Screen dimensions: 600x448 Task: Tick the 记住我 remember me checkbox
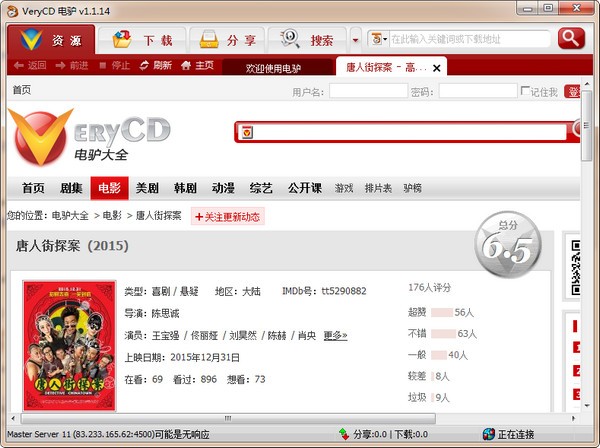(525, 91)
